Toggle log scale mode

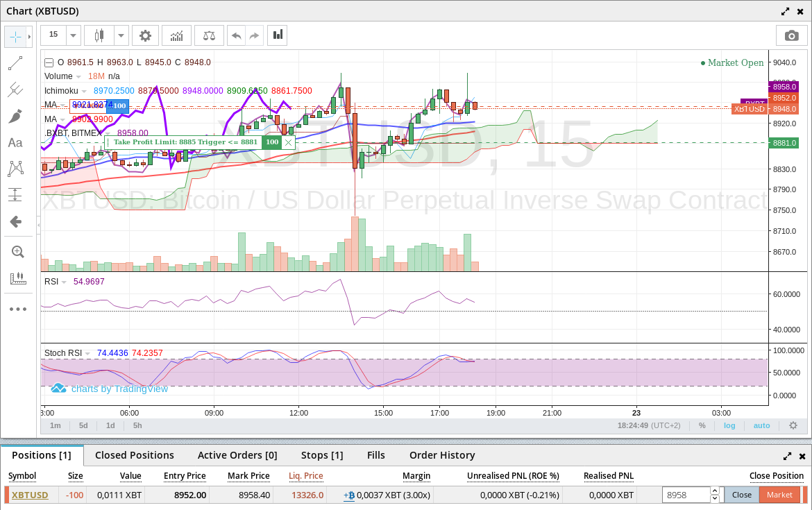(729, 425)
